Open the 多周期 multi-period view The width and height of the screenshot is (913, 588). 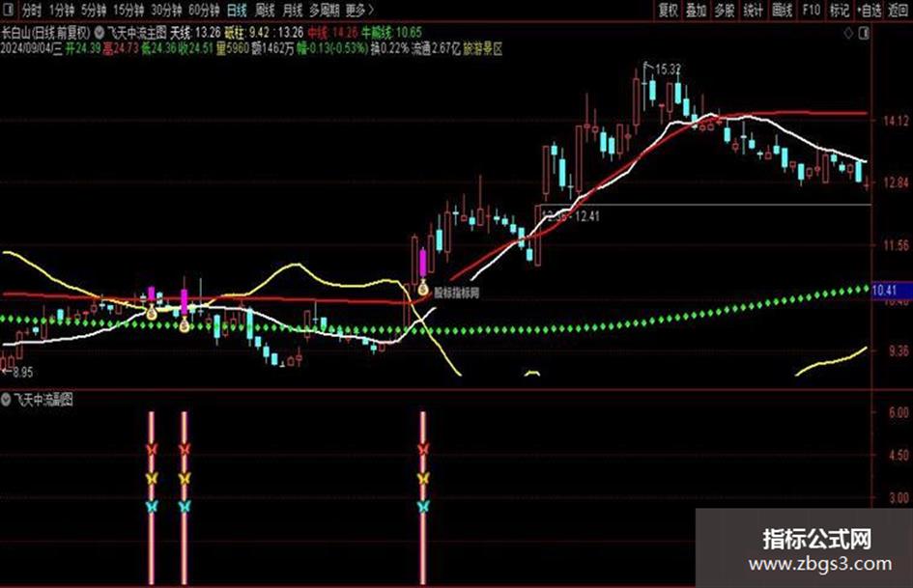click(x=323, y=10)
